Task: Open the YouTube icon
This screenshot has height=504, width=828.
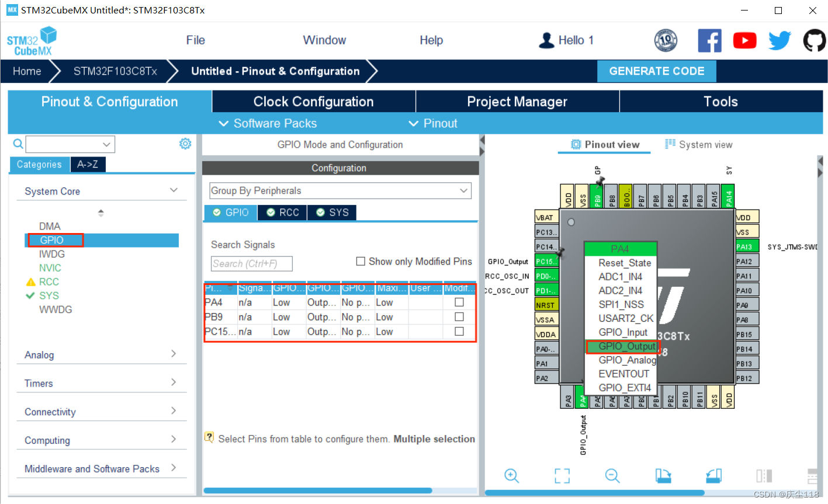Action: coord(744,41)
